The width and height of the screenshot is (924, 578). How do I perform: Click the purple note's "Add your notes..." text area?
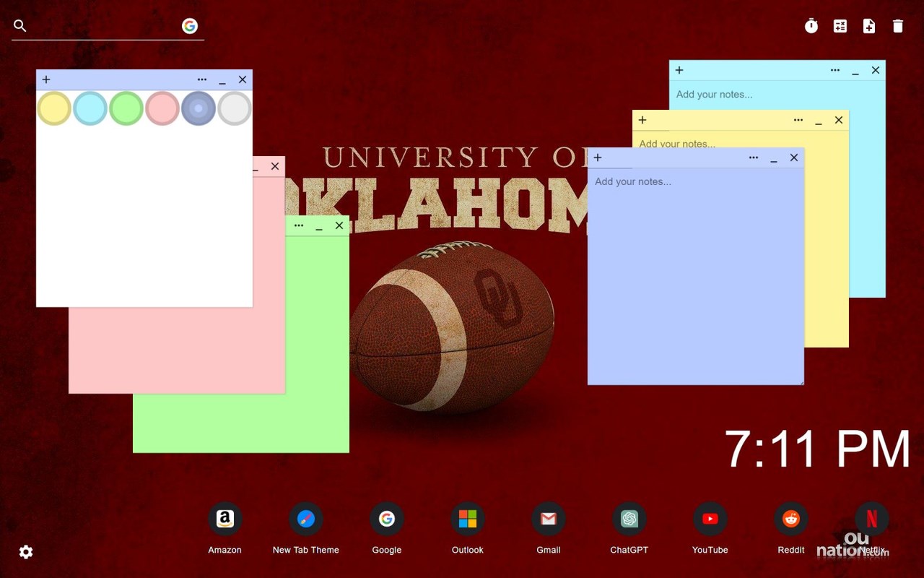(x=695, y=276)
